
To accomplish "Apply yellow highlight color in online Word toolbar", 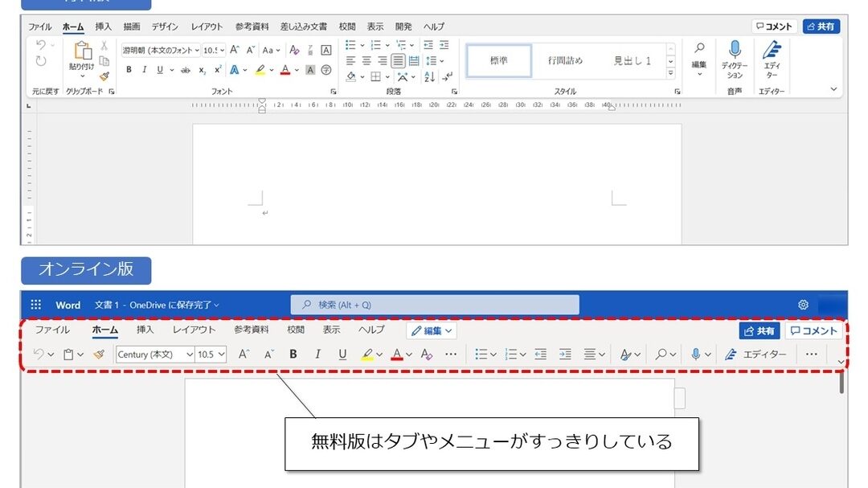I will point(367,354).
